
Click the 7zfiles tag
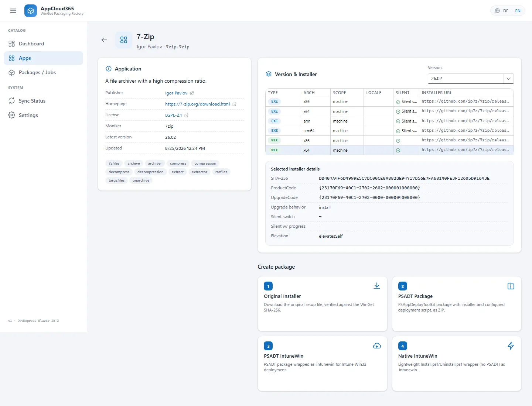pos(114,164)
